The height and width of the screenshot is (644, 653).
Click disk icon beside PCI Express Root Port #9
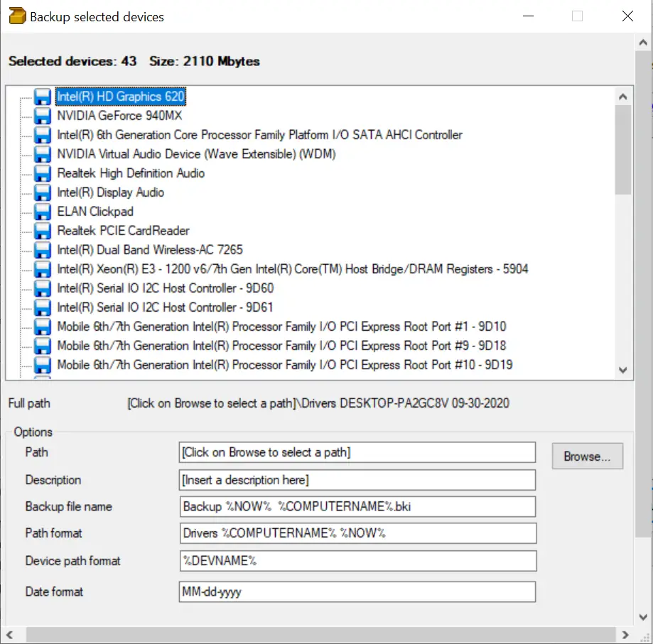pos(42,345)
